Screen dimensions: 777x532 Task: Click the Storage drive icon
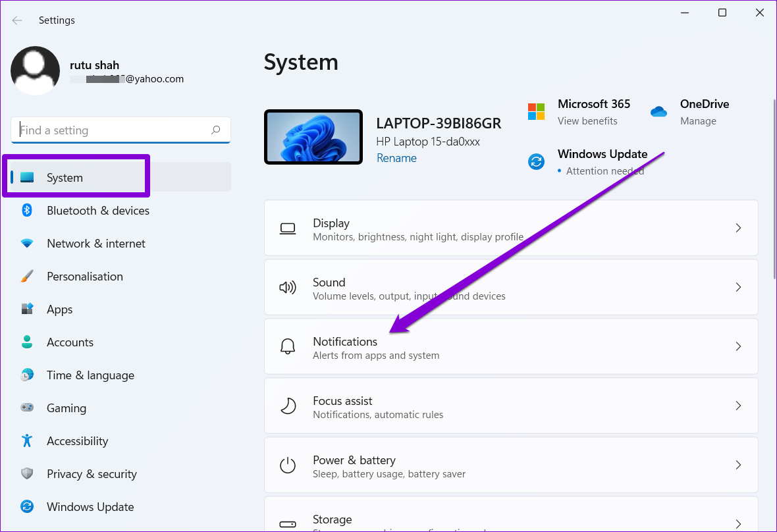[287, 524]
